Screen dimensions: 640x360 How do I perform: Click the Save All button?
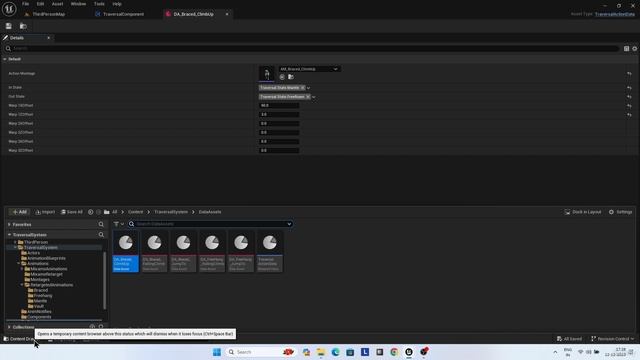(71, 212)
